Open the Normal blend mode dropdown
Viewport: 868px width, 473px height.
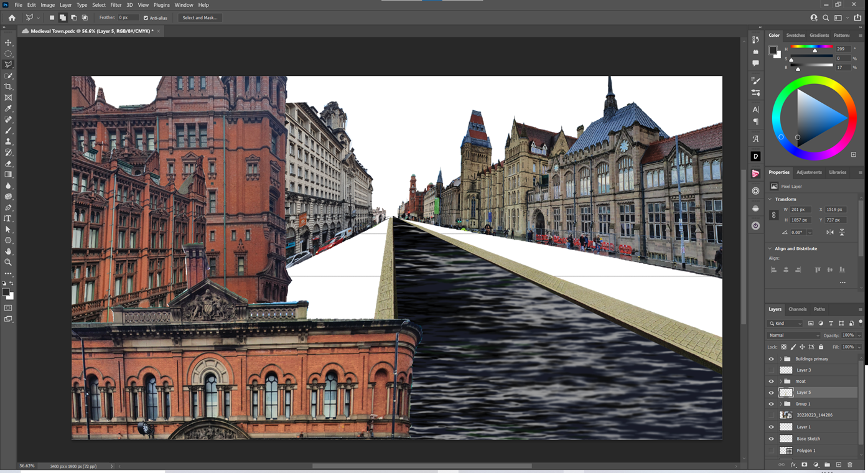pos(794,335)
